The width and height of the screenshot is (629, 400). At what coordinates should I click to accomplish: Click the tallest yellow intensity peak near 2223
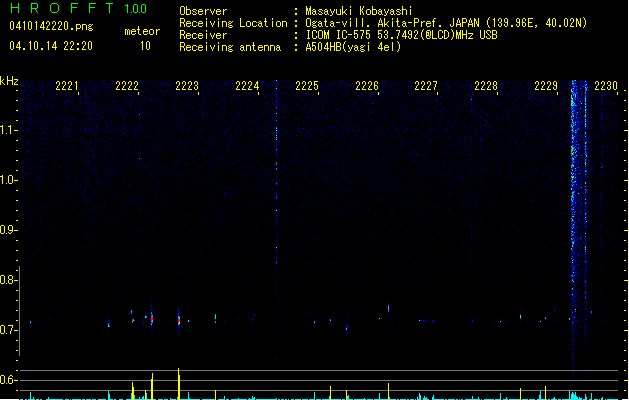pyautogui.click(x=179, y=384)
